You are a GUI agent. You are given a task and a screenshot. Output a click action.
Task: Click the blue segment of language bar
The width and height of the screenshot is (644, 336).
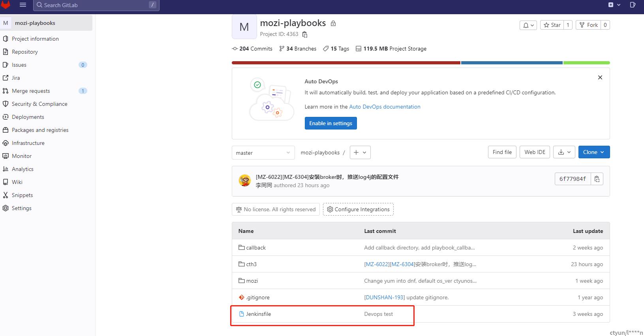512,63
